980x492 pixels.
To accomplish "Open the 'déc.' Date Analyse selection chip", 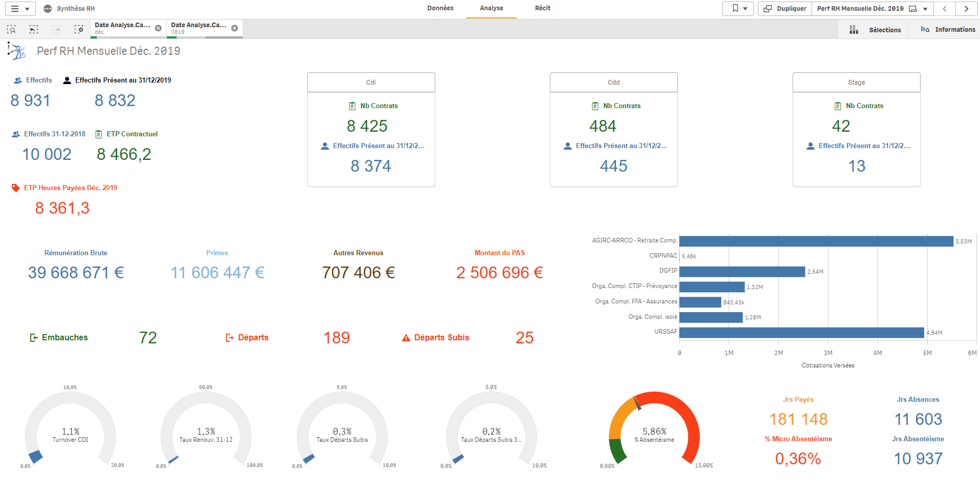I will point(122,28).
